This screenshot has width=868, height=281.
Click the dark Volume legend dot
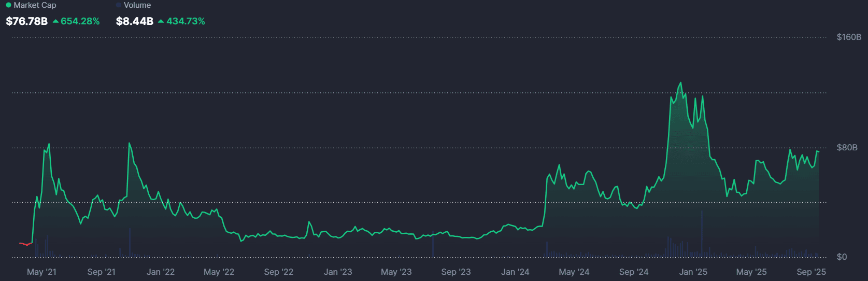(x=119, y=5)
